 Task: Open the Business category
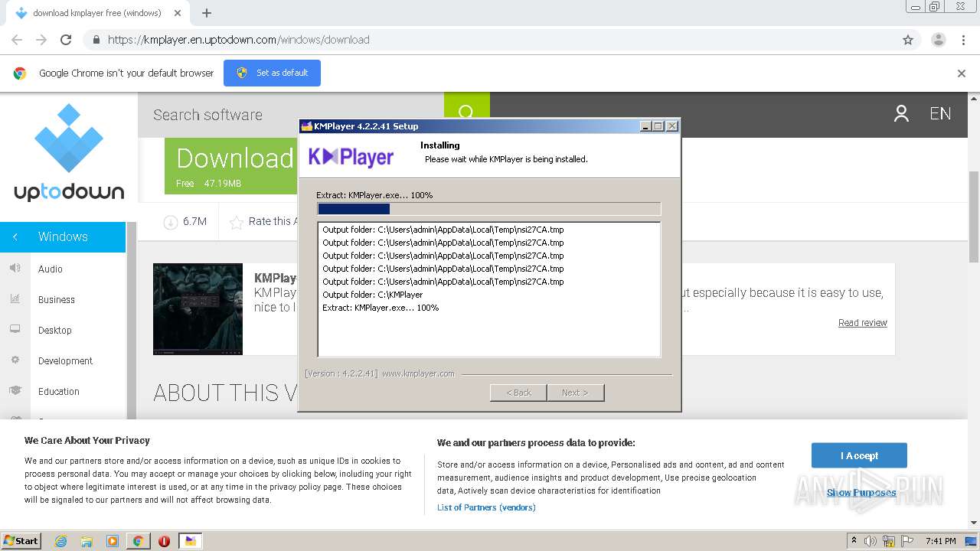(57, 299)
